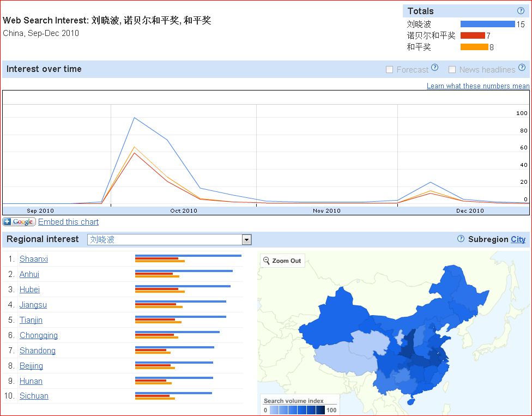Click the blue line's October peak
The width and height of the screenshot is (532, 416).
pyautogui.click(x=134, y=118)
